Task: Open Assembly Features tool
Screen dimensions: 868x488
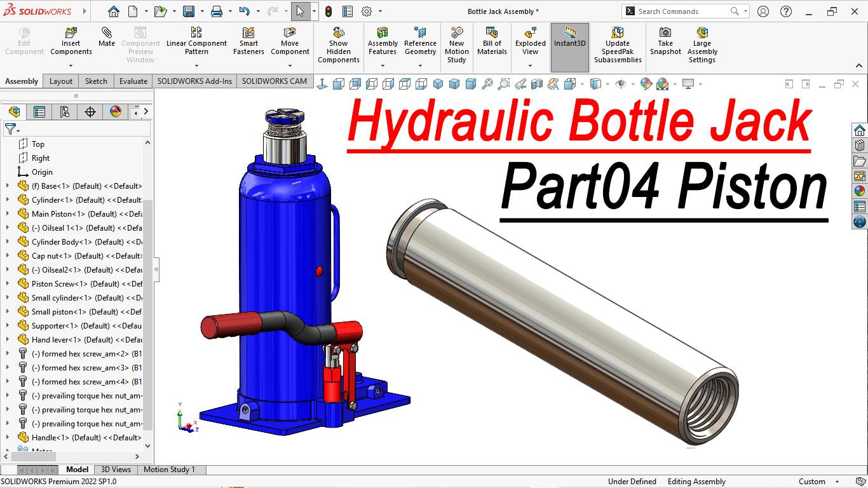Action: [383, 42]
